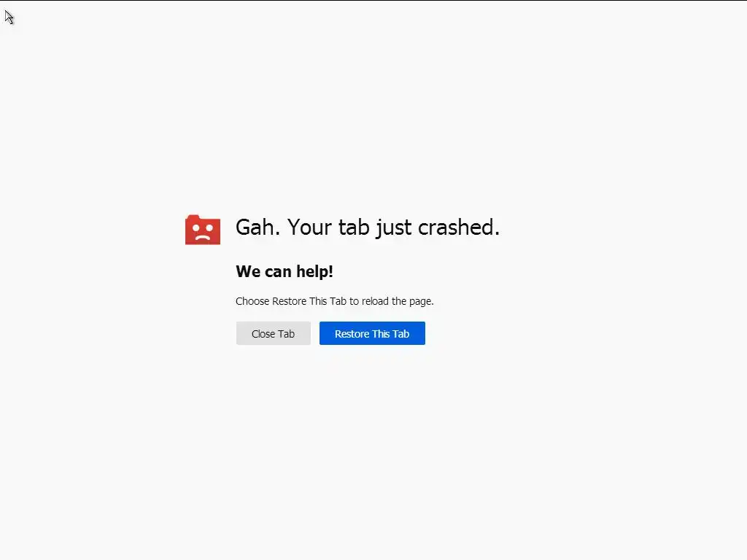Click the red sad-face crashed tab icon
The height and width of the screenshot is (560, 747).
[203, 230]
